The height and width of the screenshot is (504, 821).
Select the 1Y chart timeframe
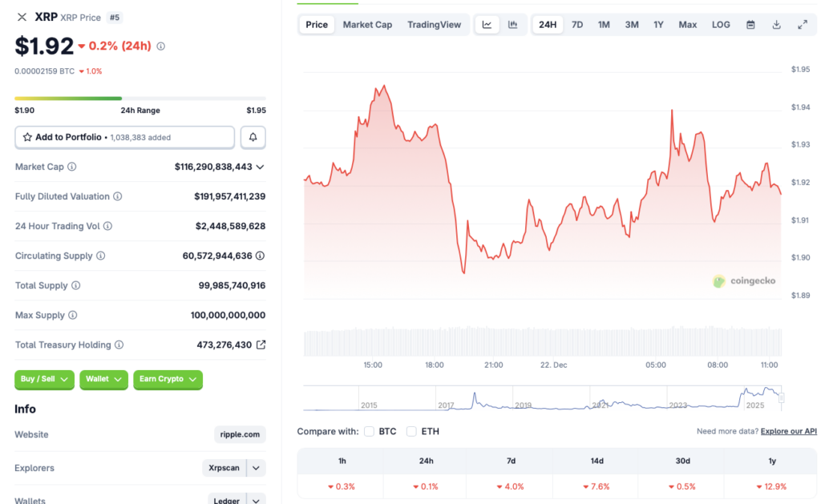point(658,24)
